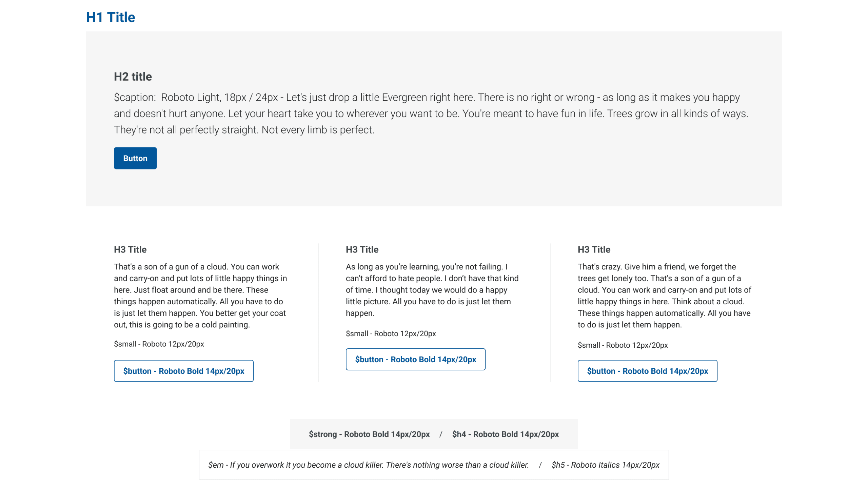Click the H3 Title in the first column

(130, 249)
